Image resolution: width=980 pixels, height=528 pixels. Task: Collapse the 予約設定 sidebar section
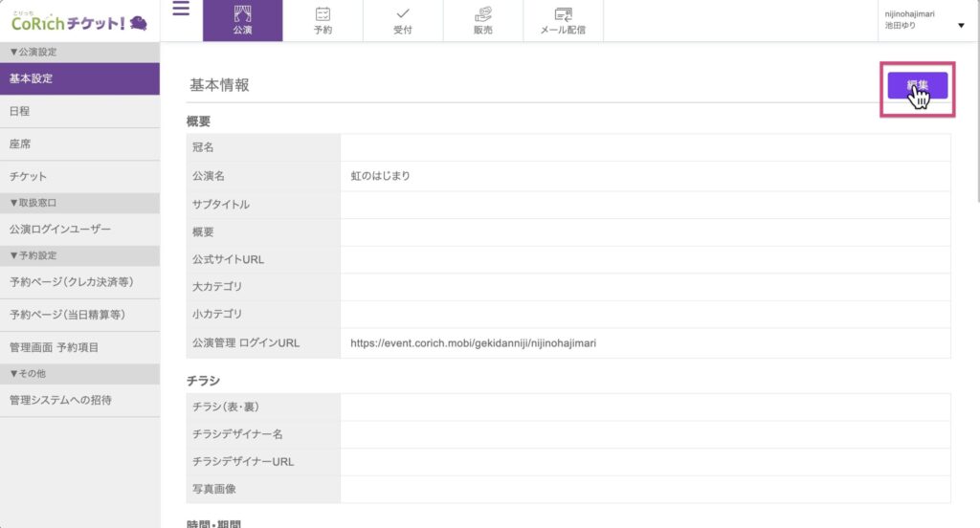[33, 255]
